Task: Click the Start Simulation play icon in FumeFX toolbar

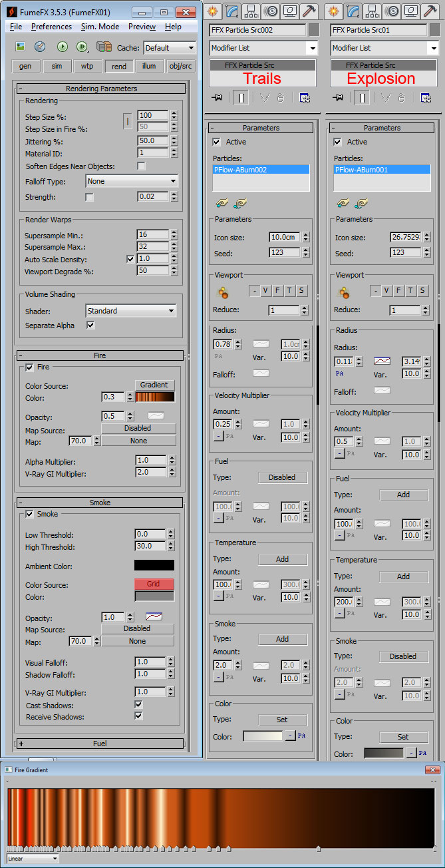Action: pyautogui.click(x=63, y=47)
